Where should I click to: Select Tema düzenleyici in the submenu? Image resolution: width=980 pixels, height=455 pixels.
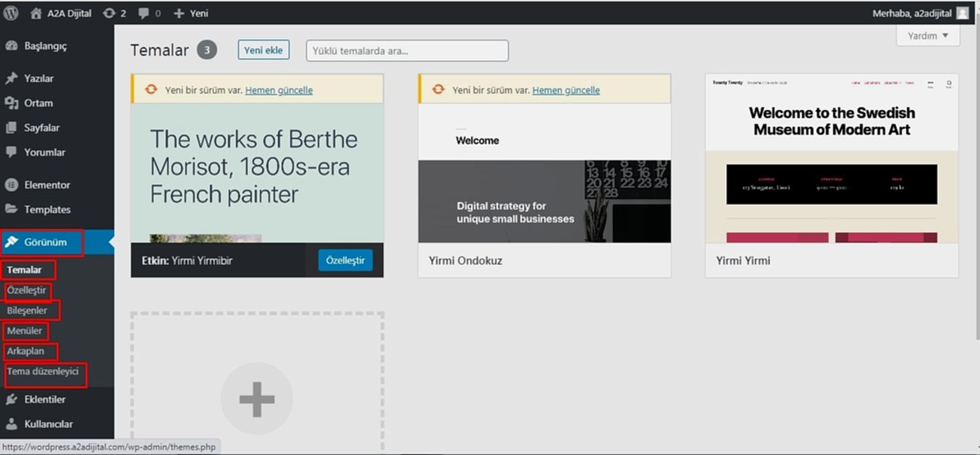43,371
